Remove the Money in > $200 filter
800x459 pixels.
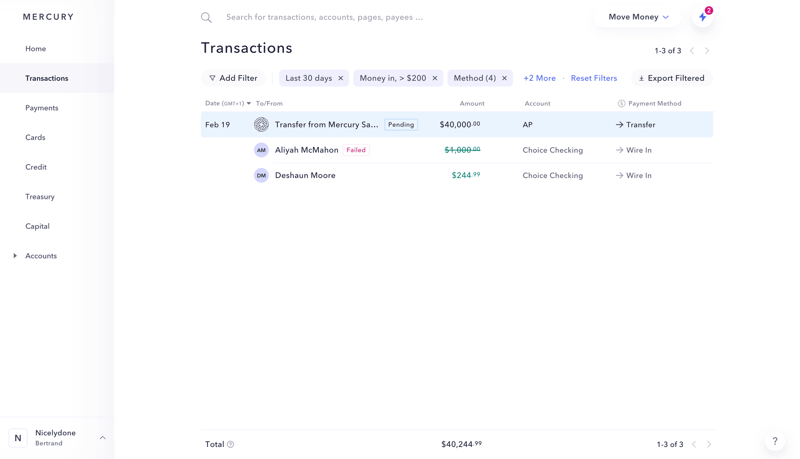click(435, 78)
